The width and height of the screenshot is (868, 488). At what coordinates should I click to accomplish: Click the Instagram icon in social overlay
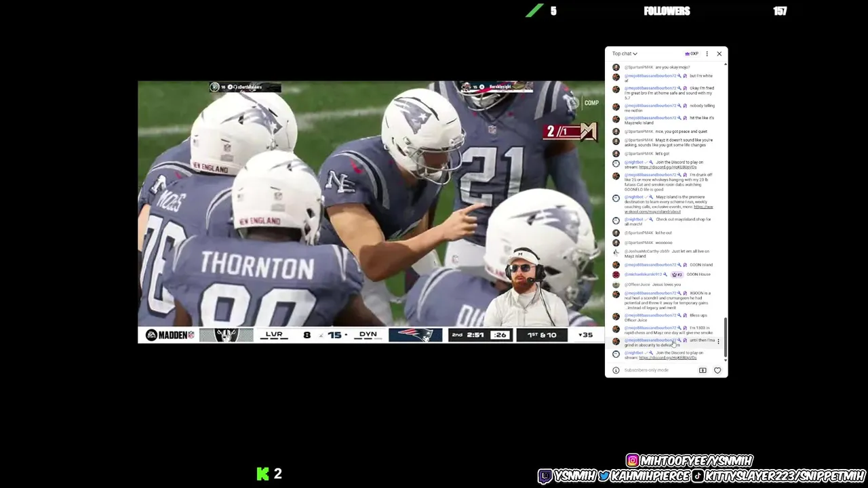coord(633,460)
